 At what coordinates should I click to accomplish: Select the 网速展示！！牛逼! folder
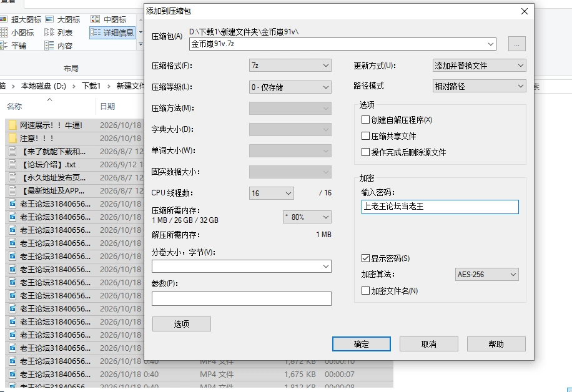tap(51, 125)
